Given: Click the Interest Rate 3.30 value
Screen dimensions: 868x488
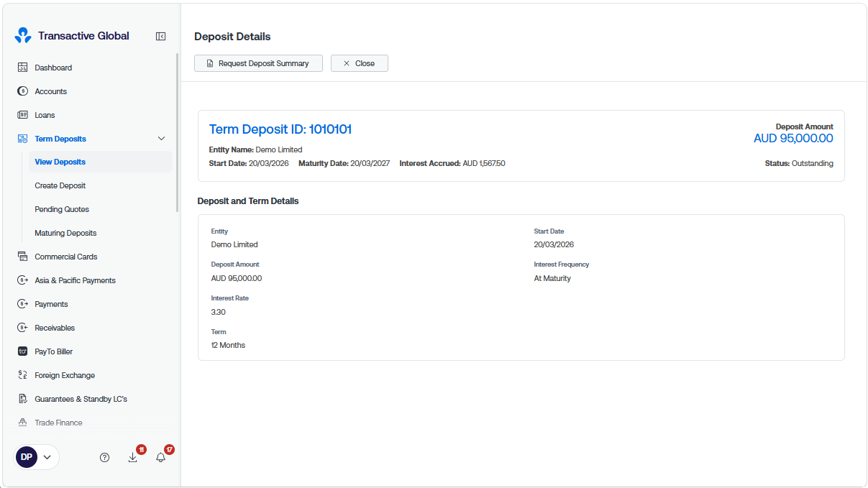Looking at the screenshot, I should pos(219,312).
